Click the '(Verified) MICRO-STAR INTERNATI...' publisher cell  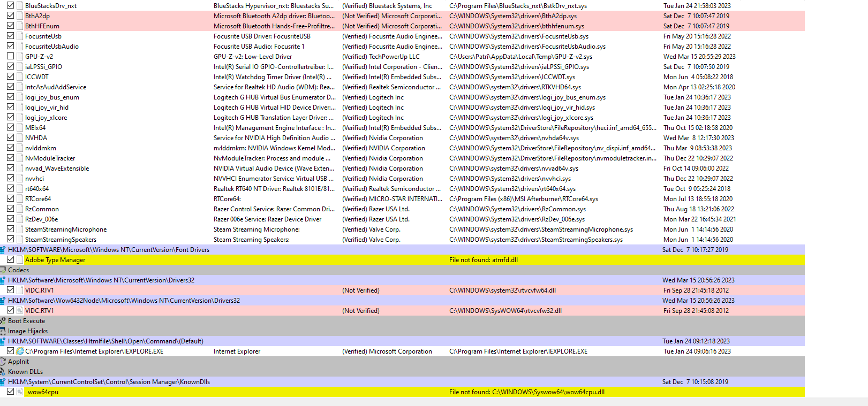pos(393,199)
